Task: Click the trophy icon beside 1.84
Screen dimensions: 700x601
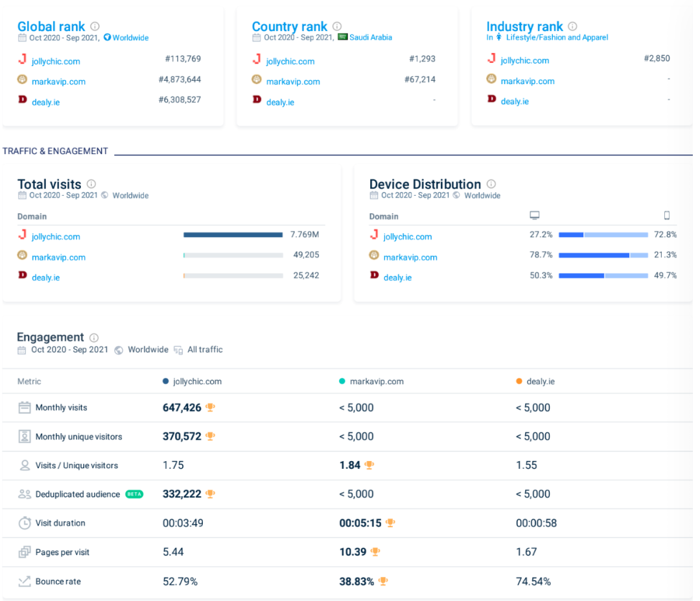Action: (369, 465)
